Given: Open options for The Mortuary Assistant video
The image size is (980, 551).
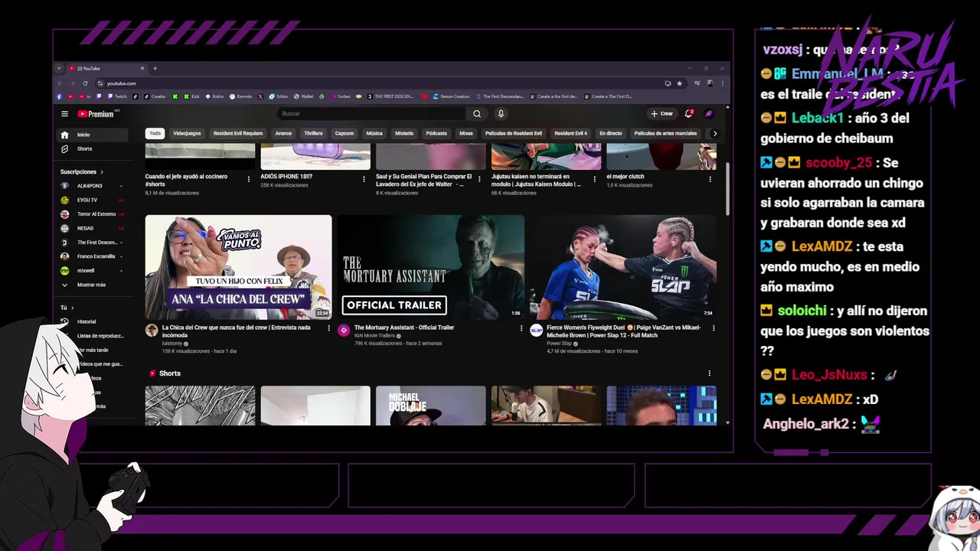Looking at the screenshot, I should 521,328.
